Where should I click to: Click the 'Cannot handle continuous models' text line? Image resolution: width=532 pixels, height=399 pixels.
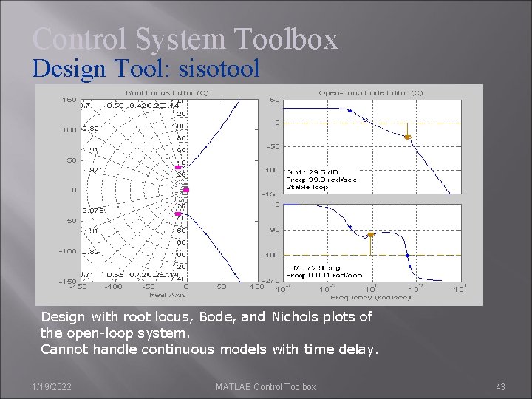tap(209, 349)
